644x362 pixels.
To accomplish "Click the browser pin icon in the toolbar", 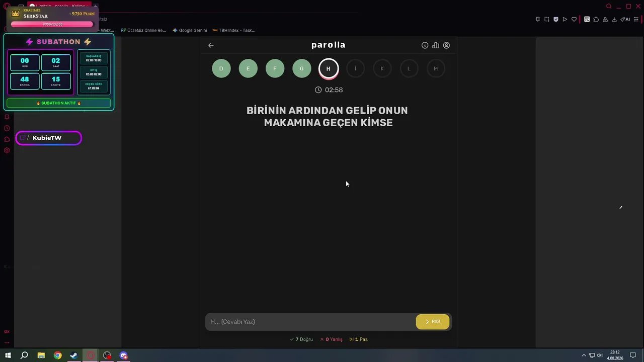I will pyautogui.click(x=538, y=19).
